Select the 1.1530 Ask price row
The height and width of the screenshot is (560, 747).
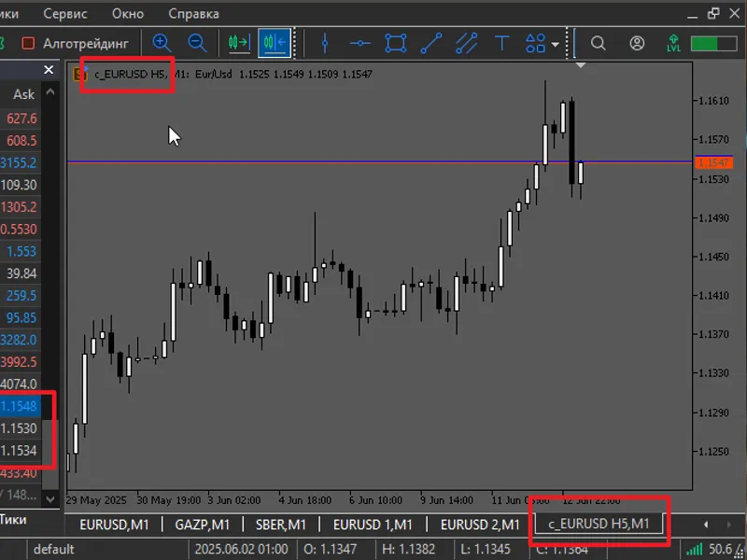(19, 428)
